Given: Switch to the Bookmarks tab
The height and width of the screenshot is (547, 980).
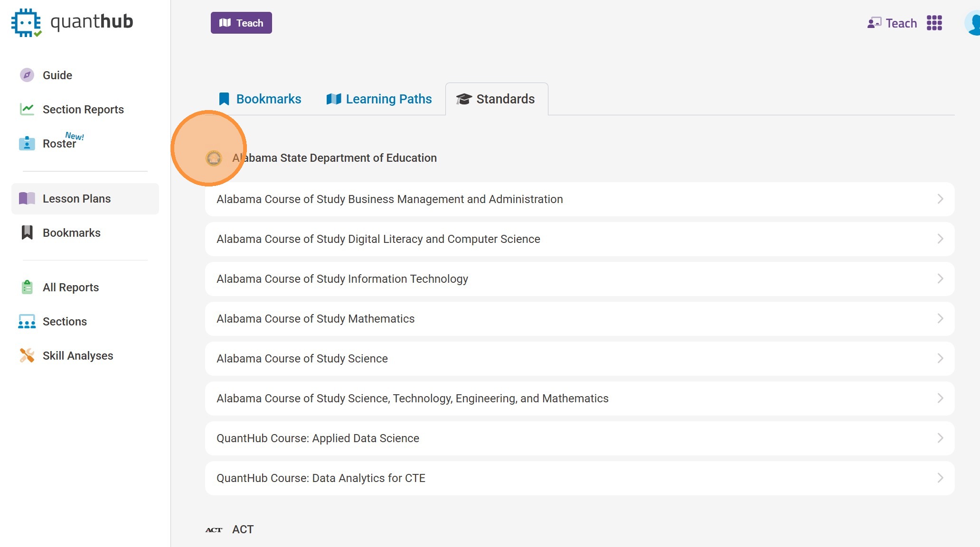Looking at the screenshot, I should point(260,99).
